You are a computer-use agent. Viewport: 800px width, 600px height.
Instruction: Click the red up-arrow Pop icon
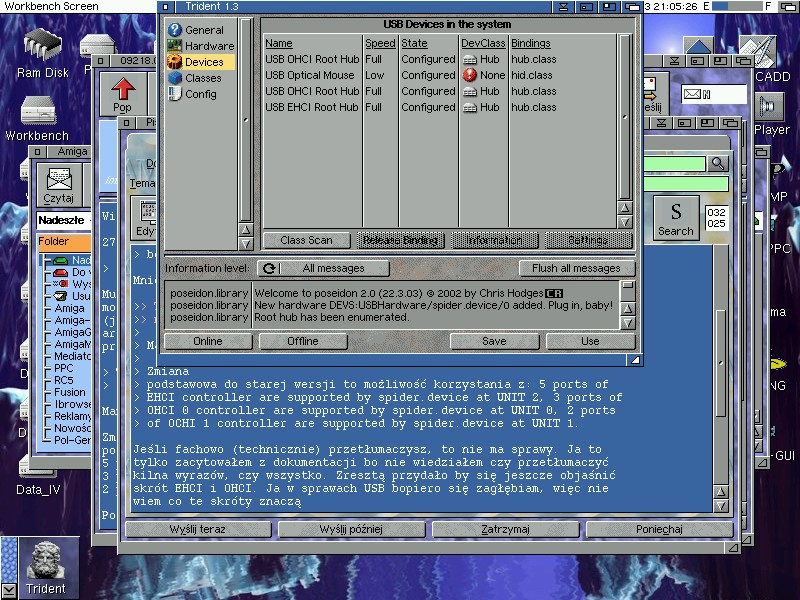(123, 94)
